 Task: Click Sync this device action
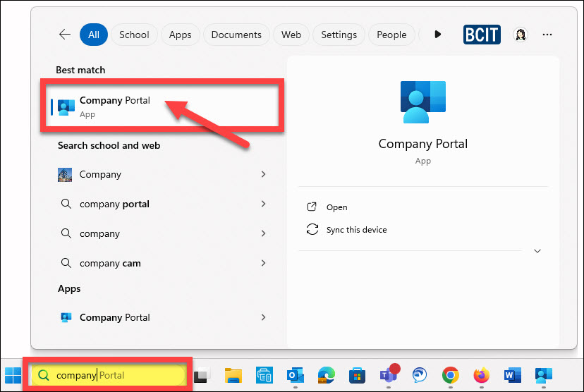tap(356, 230)
